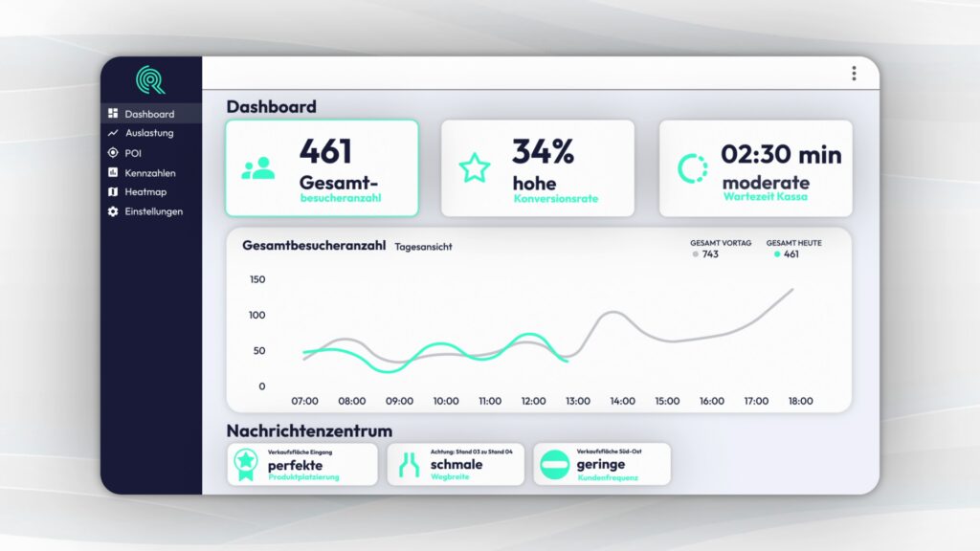980x551 pixels.
Task: Click the radar logo in sidebar
Action: (150, 79)
